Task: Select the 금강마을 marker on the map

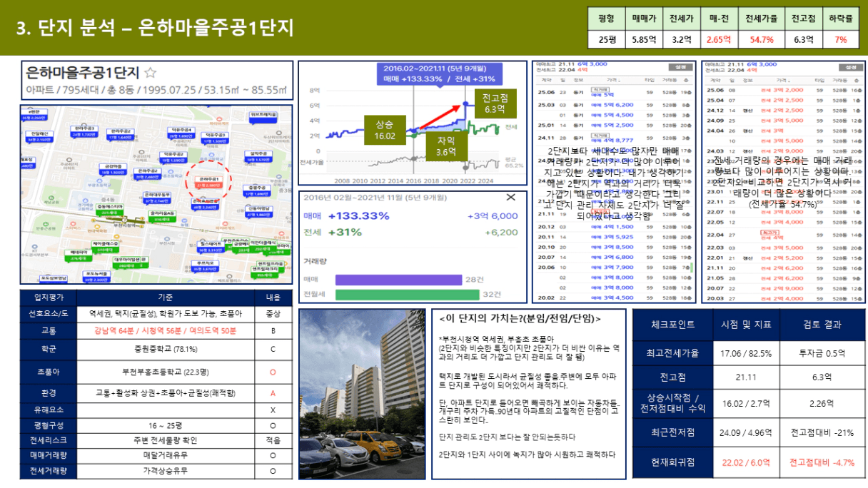Action: (113, 169)
